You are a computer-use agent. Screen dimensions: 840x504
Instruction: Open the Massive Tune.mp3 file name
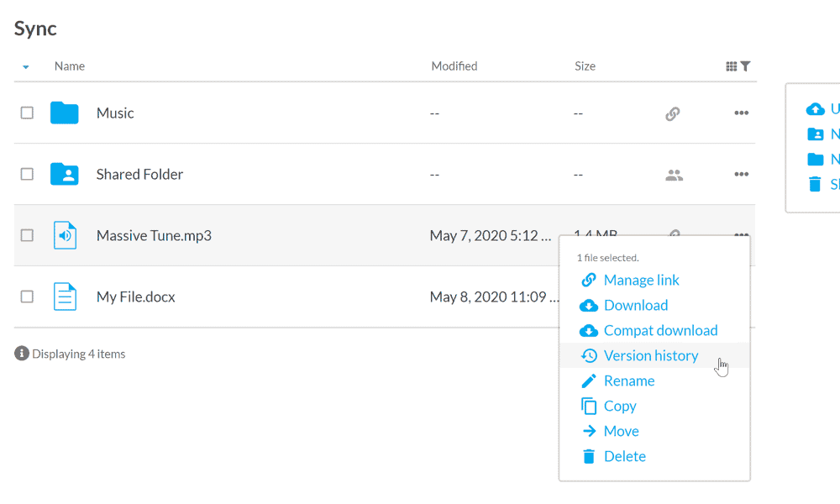click(x=154, y=236)
